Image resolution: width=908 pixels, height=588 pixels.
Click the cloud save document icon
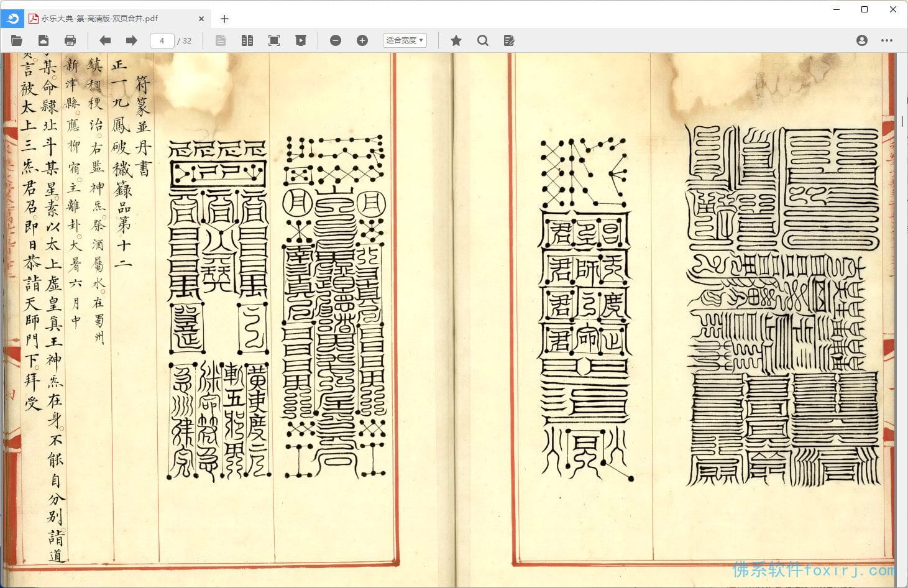44,40
